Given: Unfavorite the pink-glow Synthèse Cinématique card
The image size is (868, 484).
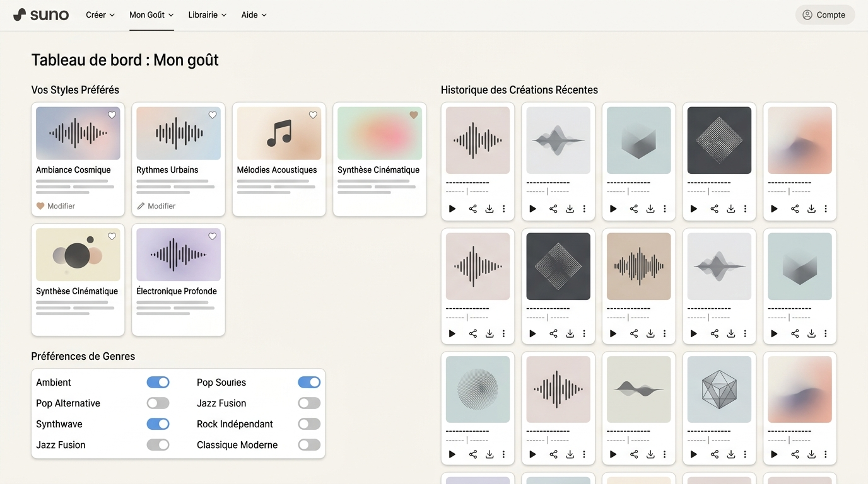Looking at the screenshot, I should click(414, 115).
